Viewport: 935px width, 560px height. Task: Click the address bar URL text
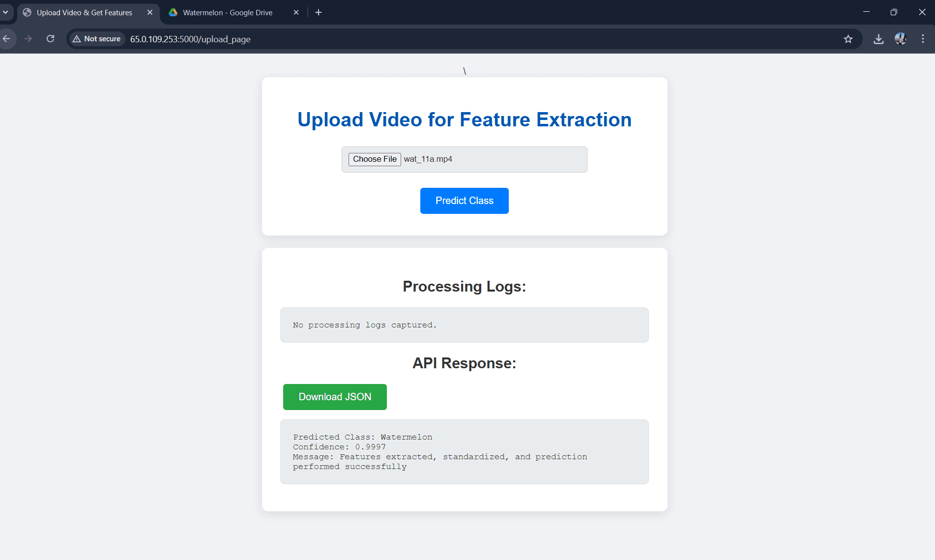[190, 39]
